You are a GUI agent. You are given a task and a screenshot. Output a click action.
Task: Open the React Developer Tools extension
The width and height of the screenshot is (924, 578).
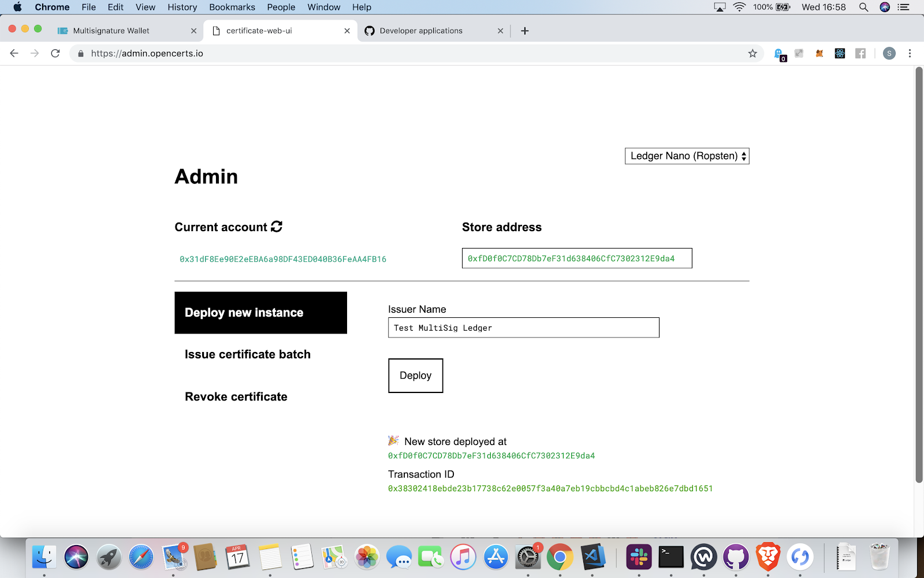pyautogui.click(x=840, y=53)
